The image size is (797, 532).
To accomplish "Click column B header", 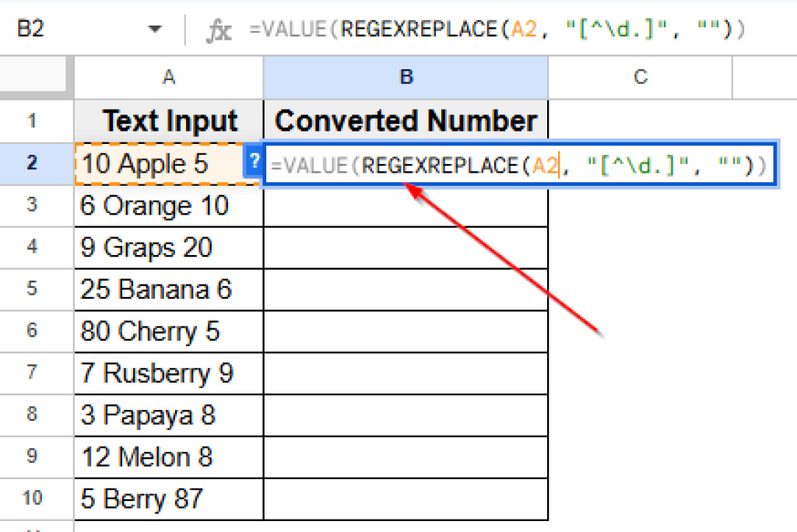I will click(406, 76).
